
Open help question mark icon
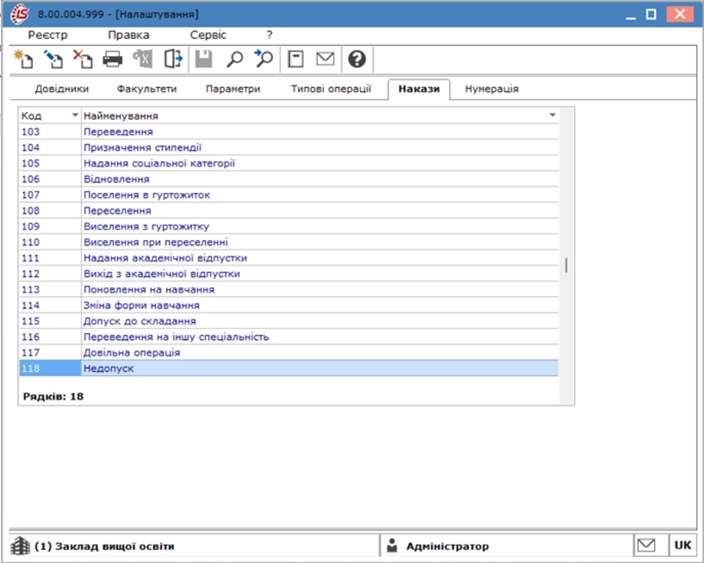(x=357, y=59)
